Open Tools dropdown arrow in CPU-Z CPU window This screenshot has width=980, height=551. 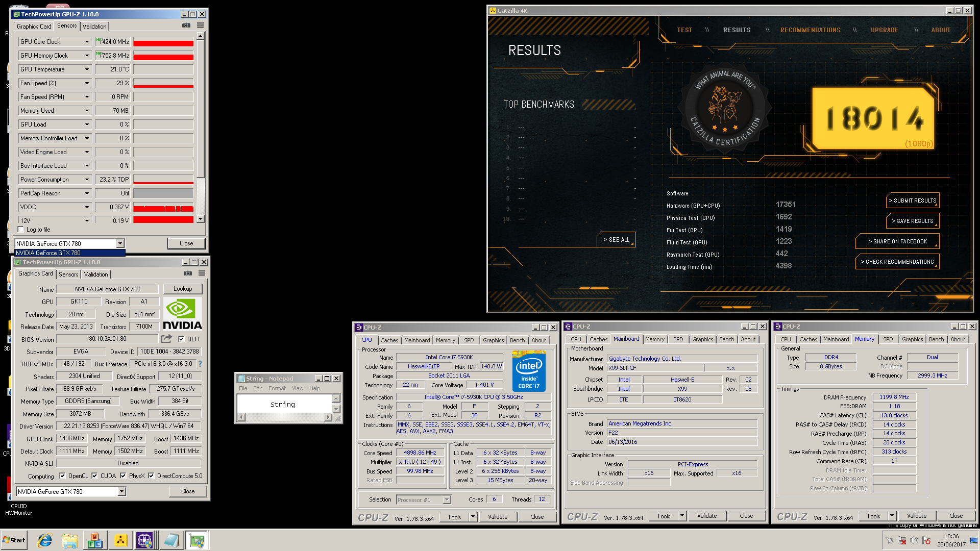pos(473,517)
